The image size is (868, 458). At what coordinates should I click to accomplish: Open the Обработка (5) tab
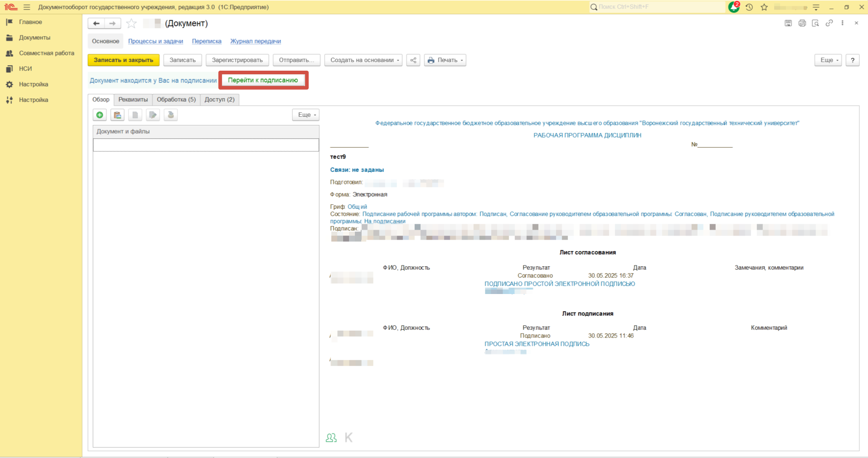176,100
